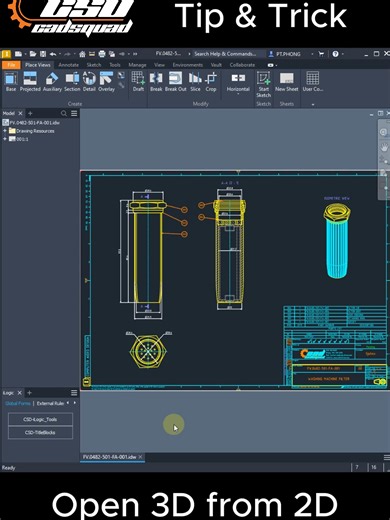Select the Global Forms tab in Logic panel
The height and width of the screenshot is (520, 390).
18,403
